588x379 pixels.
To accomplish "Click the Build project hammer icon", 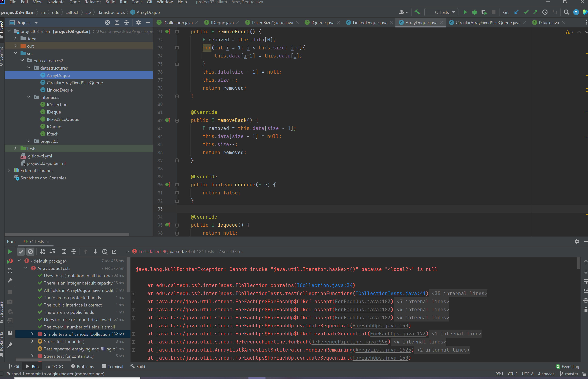I will click(417, 12).
